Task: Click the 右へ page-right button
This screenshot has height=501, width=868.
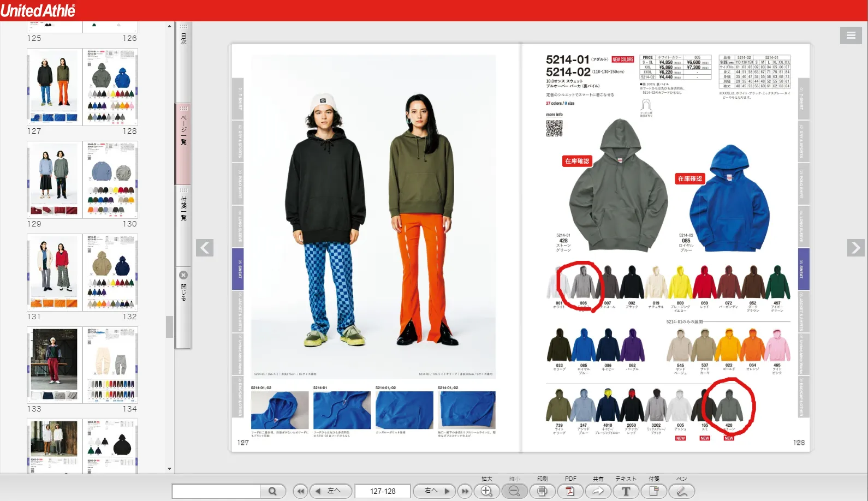Action: click(x=435, y=491)
